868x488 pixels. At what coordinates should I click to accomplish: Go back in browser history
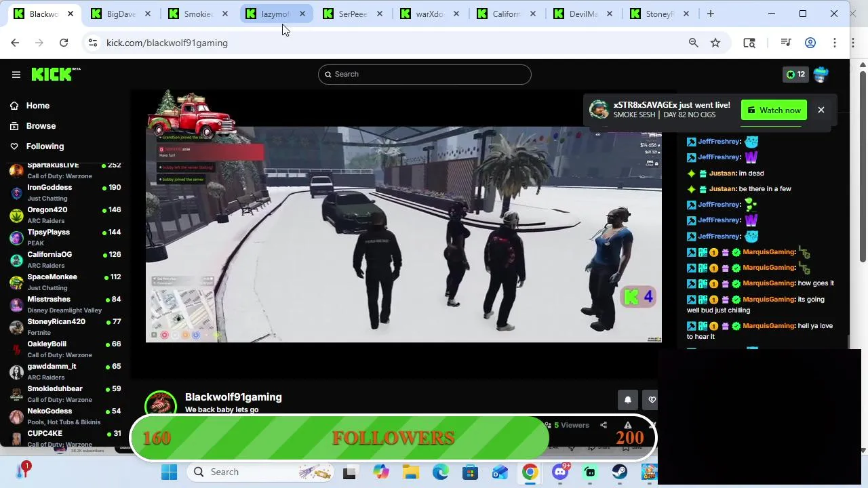15,43
